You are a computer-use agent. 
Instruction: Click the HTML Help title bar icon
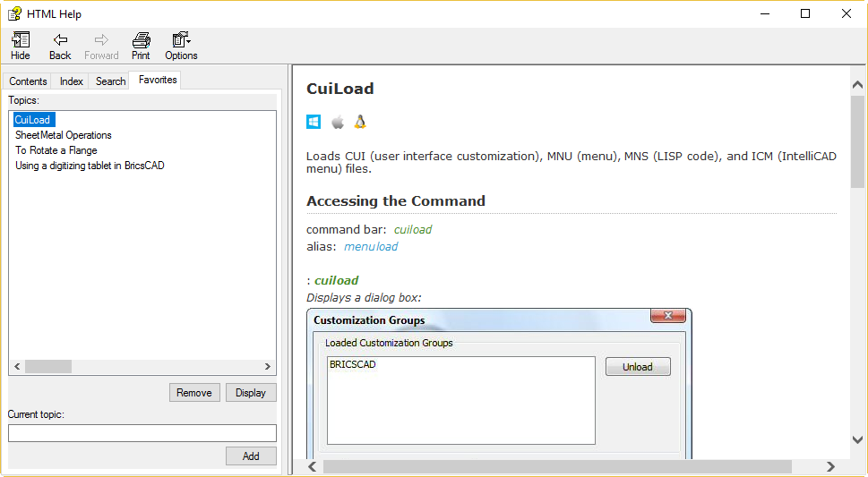tap(14, 13)
